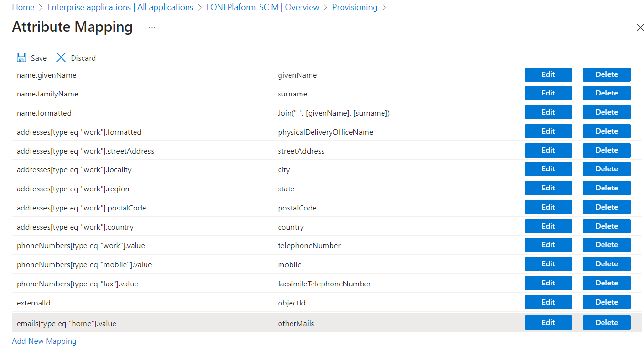The image size is (644, 347).
Task: Click the objectId source value
Action: click(x=292, y=303)
